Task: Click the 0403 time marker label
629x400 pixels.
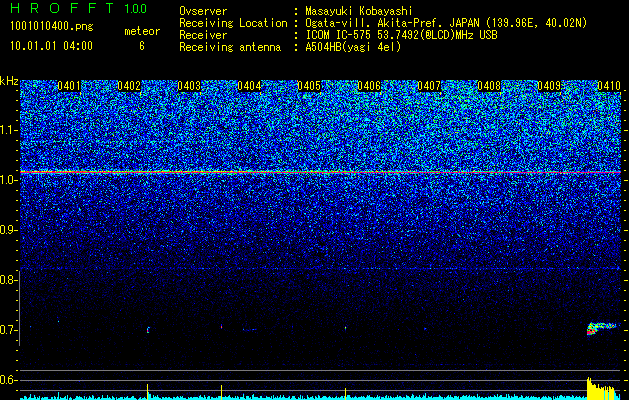Action: [x=189, y=86]
